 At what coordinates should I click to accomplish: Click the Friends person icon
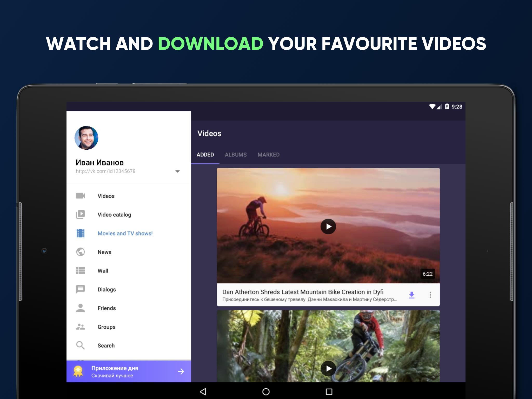coord(81,308)
